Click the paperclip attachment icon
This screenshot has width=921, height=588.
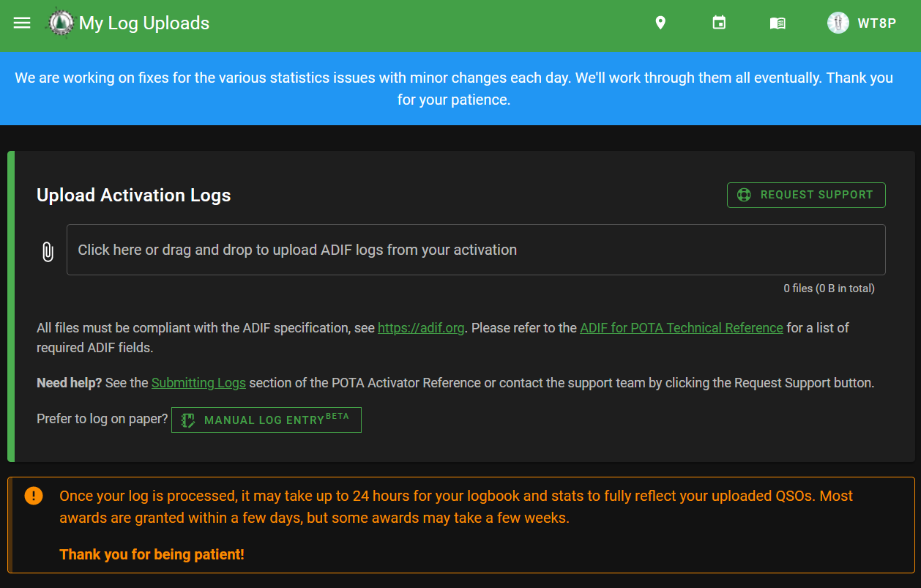point(48,252)
